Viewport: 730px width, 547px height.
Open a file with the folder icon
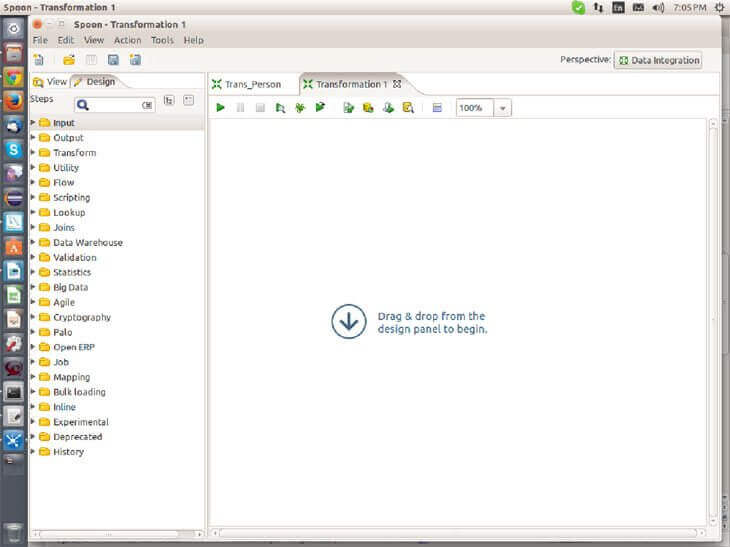(x=69, y=60)
